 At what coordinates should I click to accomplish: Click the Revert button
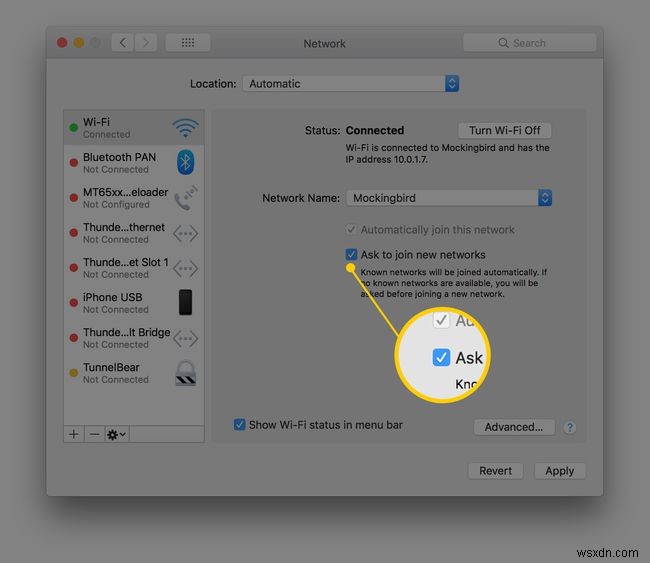tap(495, 471)
